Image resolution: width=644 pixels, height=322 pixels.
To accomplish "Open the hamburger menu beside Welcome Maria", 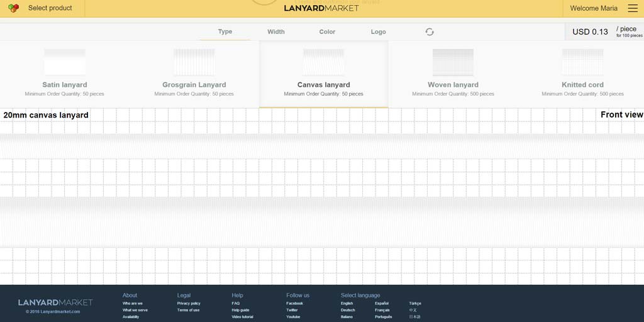I will tap(632, 8).
